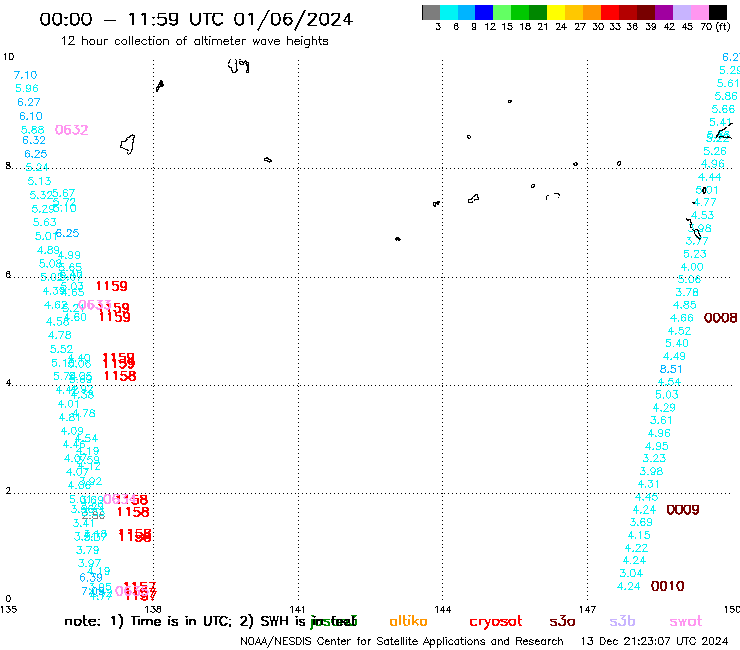This screenshot has width=740, height=650.
Task: Click the longitude axis label '141'
Action: [297, 609]
